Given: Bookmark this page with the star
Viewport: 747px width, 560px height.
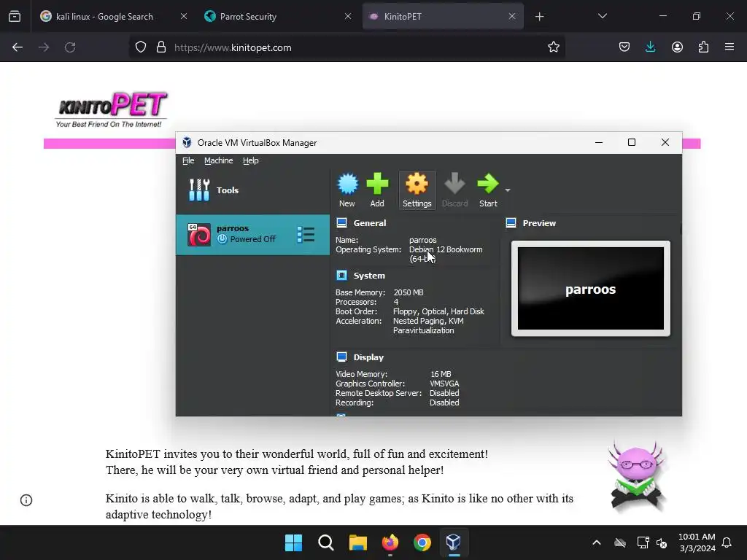Looking at the screenshot, I should coord(554,47).
